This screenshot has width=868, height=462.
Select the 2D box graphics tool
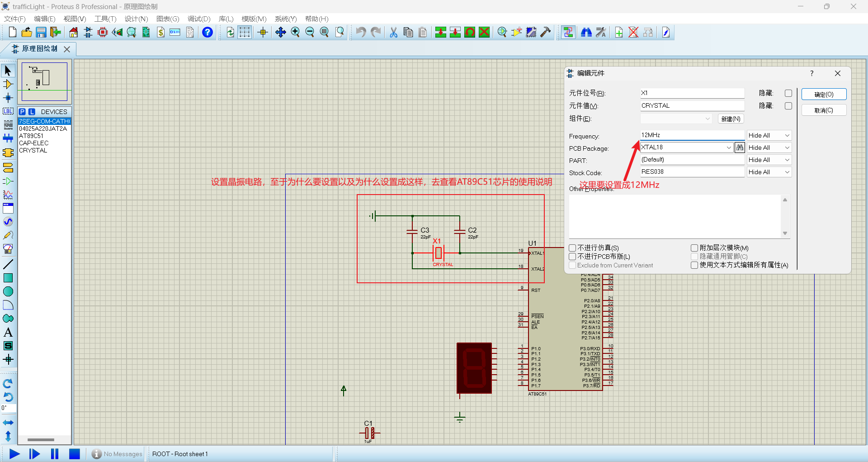click(8, 278)
